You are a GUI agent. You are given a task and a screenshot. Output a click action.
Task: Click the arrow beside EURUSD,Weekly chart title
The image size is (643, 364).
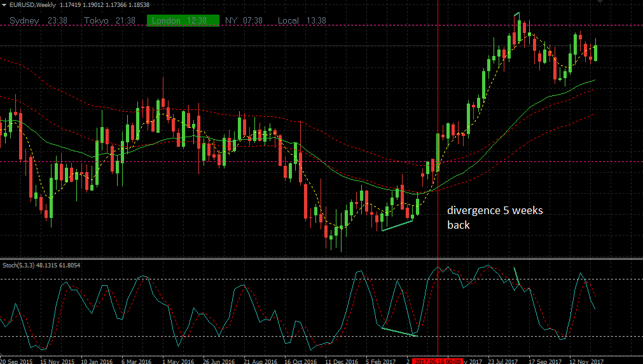click(x=4, y=5)
